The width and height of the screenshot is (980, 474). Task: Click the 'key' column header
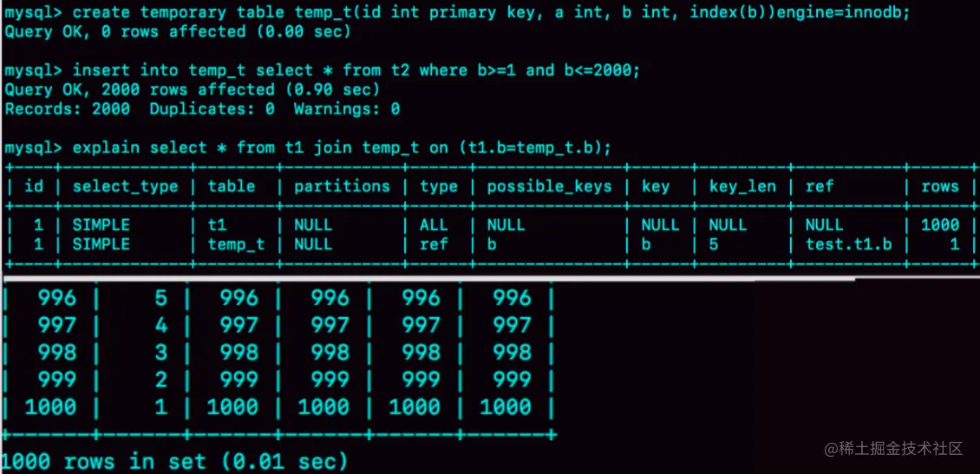655,186
